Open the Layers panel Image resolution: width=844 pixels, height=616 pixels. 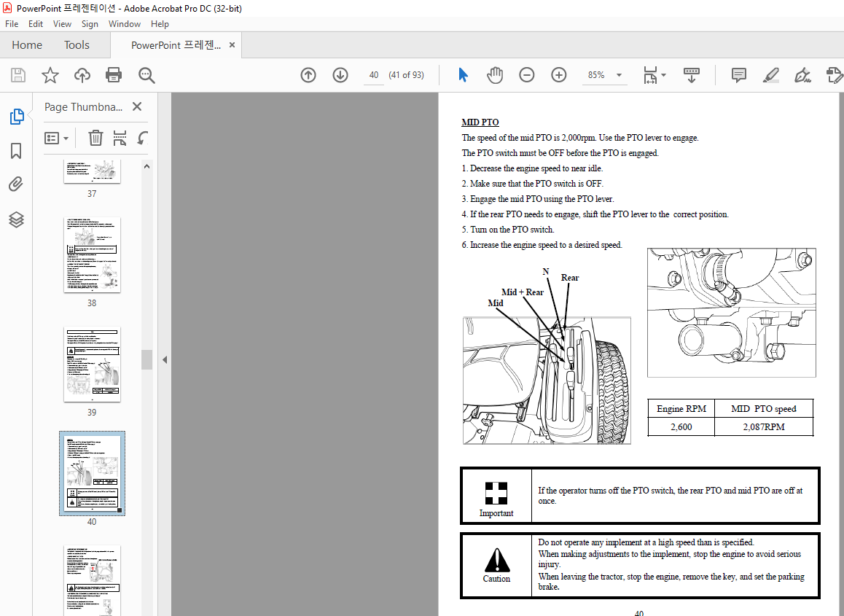(x=16, y=219)
